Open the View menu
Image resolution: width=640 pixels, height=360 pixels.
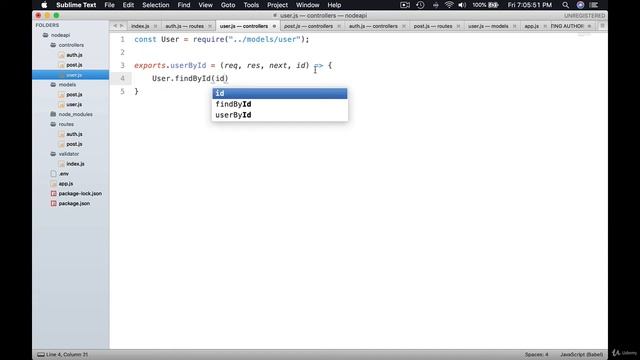pos(205,5)
